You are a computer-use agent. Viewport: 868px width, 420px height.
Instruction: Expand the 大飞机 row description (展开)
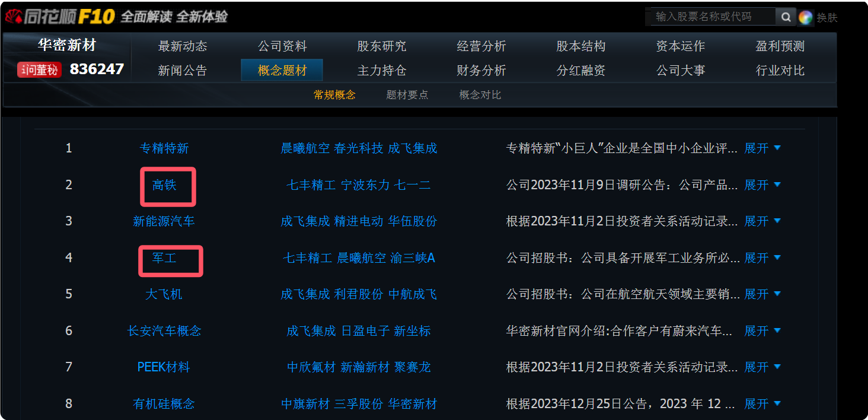click(x=762, y=294)
